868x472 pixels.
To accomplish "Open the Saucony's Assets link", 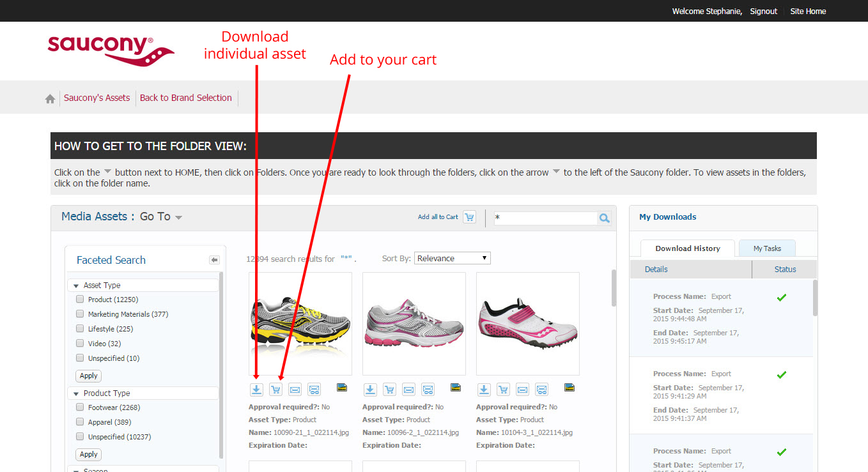I will pyautogui.click(x=97, y=98).
